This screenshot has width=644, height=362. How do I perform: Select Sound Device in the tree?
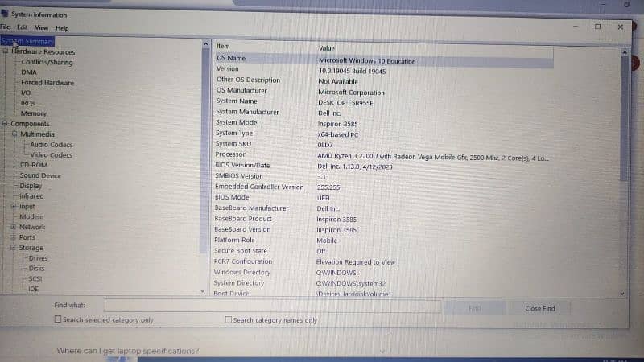40,175
